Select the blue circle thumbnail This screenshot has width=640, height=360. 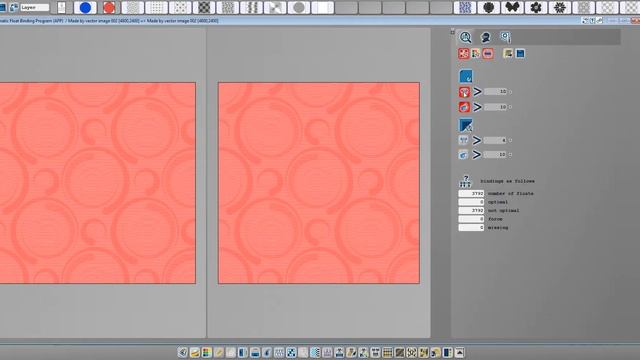point(85,7)
